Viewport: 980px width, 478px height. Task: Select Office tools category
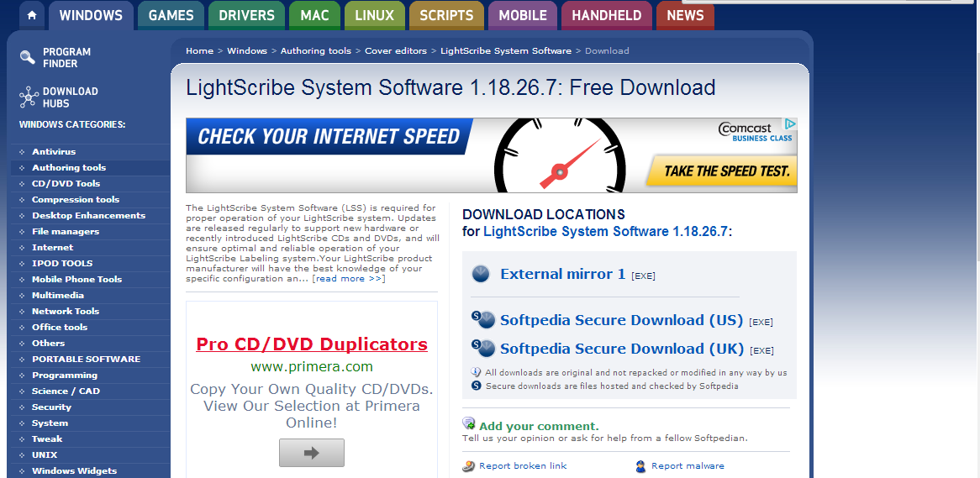[x=60, y=327]
